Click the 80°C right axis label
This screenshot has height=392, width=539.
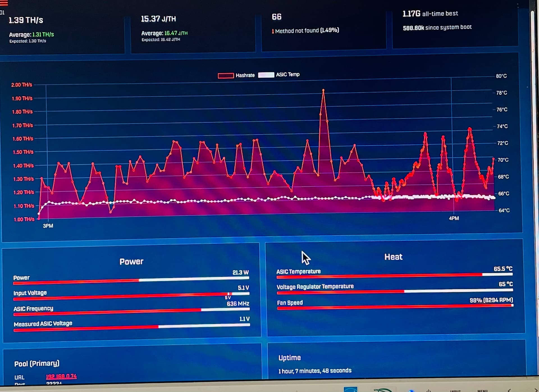[501, 76]
